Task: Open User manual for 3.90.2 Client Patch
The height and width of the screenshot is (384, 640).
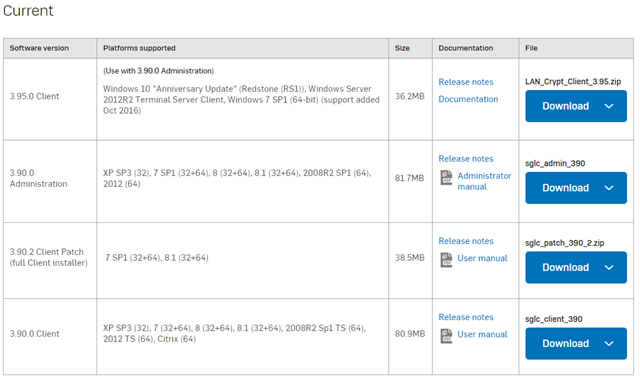Action: [482, 258]
